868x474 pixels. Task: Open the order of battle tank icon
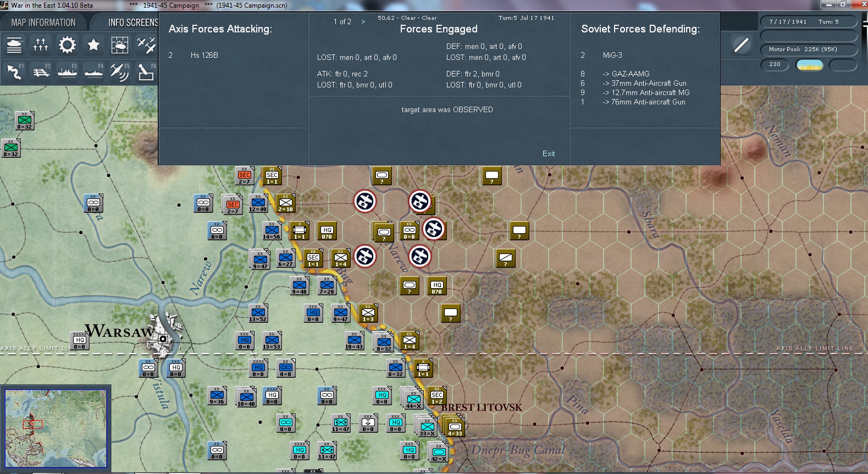point(14,45)
